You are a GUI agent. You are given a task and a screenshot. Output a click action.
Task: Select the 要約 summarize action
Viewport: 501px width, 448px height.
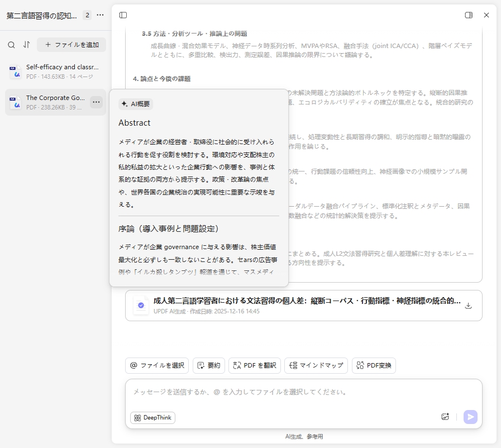pyautogui.click(x=208, y=365)
